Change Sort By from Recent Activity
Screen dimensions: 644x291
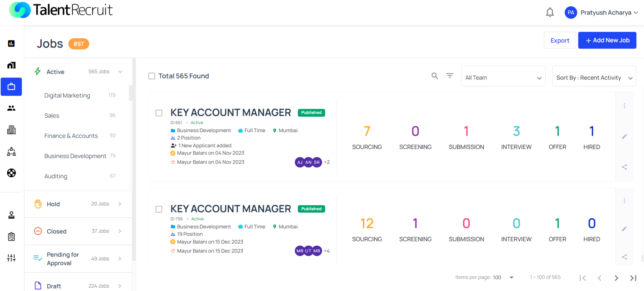tap(594, 77)
